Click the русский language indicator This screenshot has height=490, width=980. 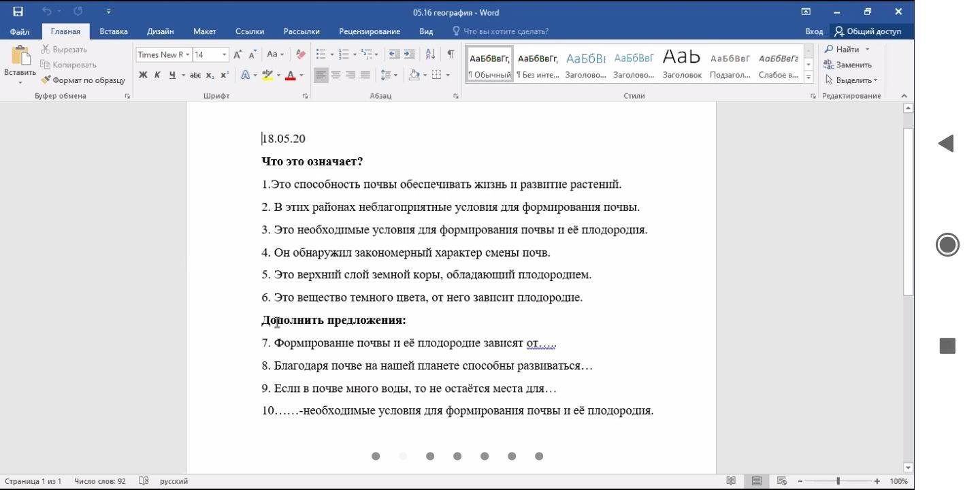click(174, 481)
